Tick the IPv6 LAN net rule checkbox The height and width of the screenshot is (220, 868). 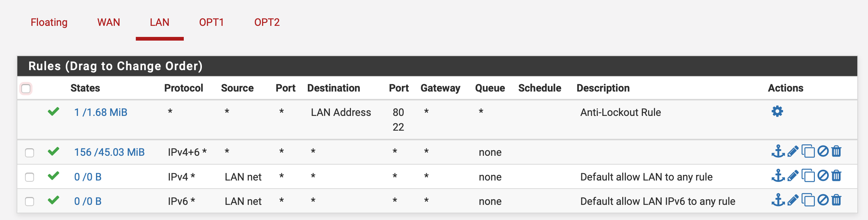(x=30, y=202)
